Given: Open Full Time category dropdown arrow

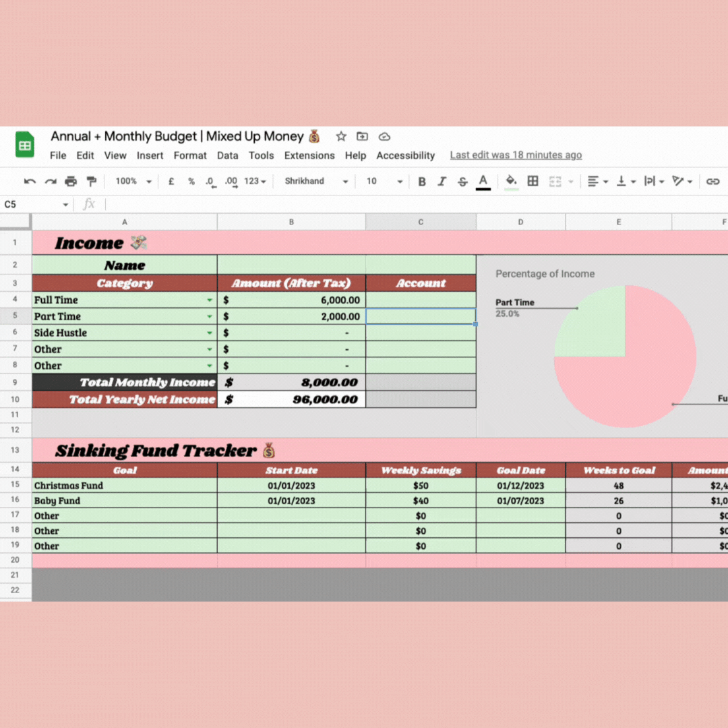Looking at the screenshot, I should click(210, 300).
